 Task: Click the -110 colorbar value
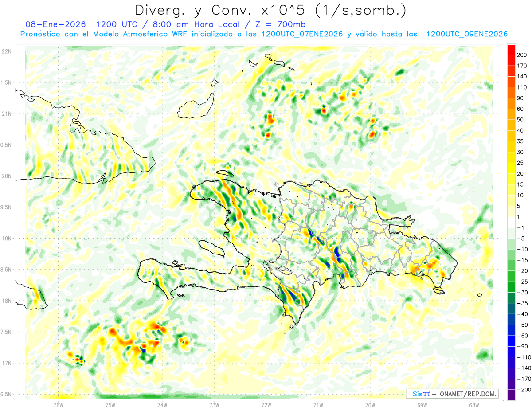(524, 357)
